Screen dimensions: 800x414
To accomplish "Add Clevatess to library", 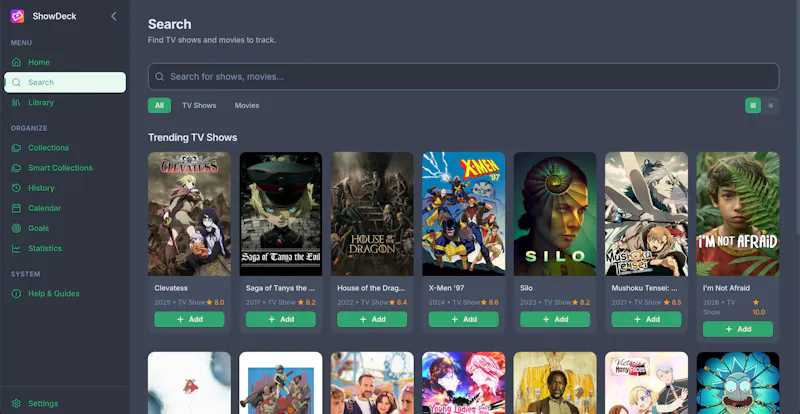I will 189,320.
